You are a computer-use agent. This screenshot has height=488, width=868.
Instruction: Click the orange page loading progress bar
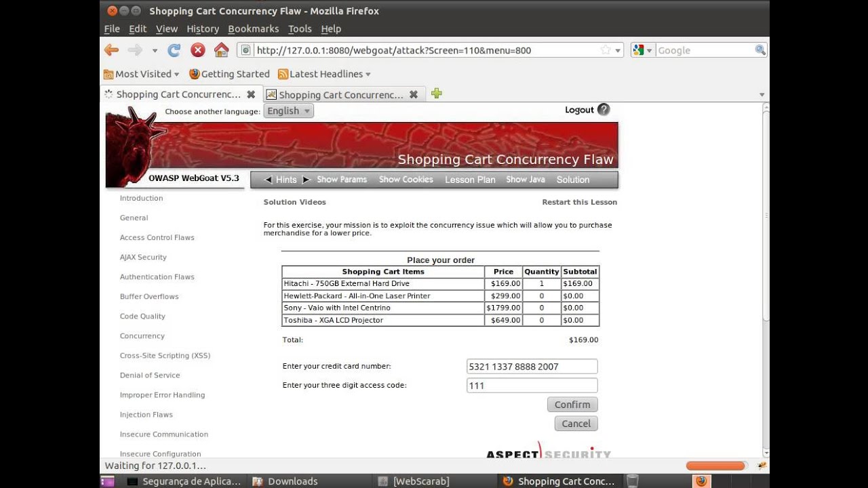point(715,466)
